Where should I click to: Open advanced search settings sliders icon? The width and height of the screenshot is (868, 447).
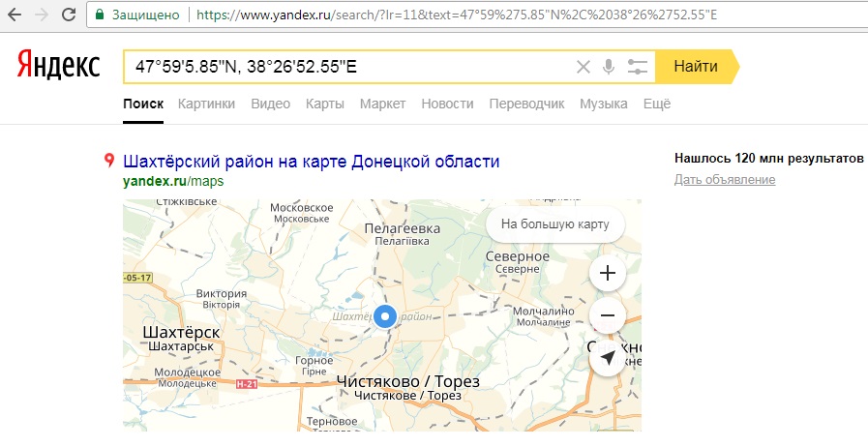point(637,67)
